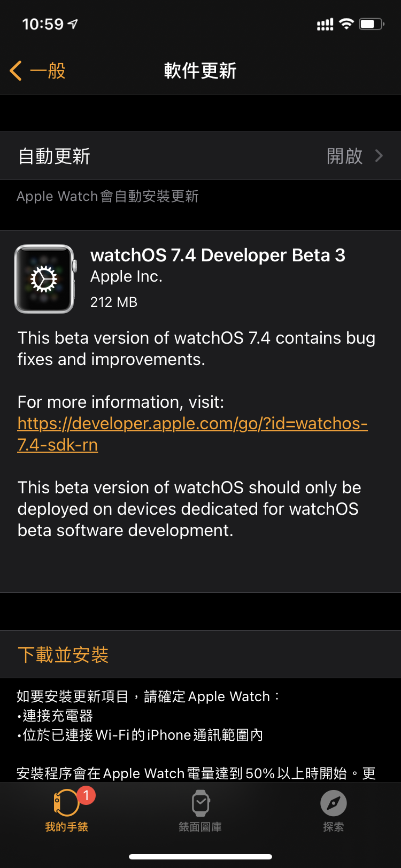Viewport: 401px width, 868px height.
Task: Tap the red notification badge on 我的手錶
Action: point(86,795)
